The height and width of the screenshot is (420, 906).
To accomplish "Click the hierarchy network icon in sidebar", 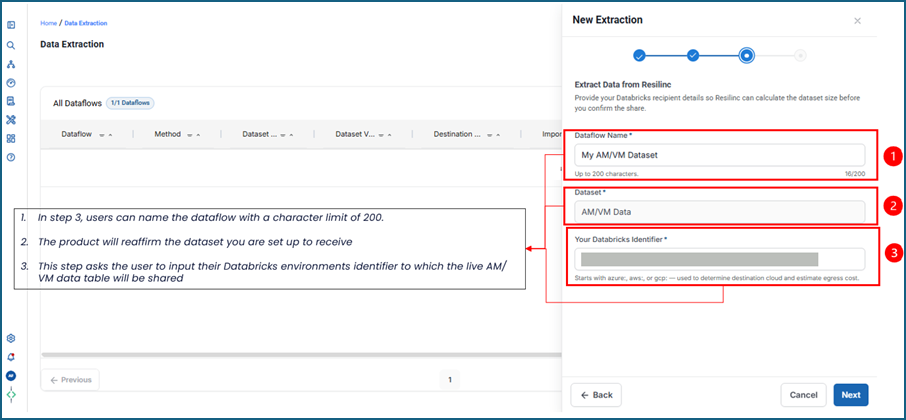I will tap(10, 64).
